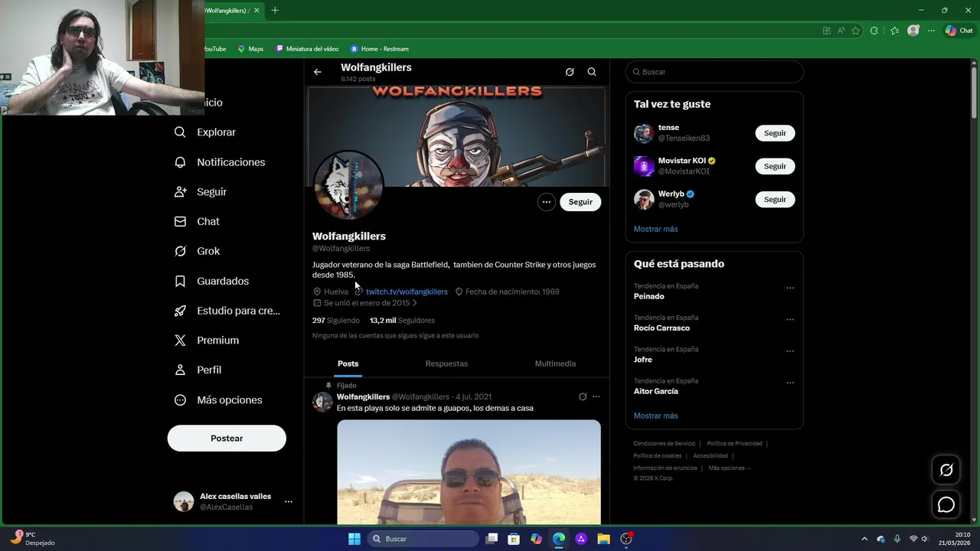Viewport: 980px width, 551px height.
Task: Switch to the Respuestas tab
Action: click(x=446, y=364)
